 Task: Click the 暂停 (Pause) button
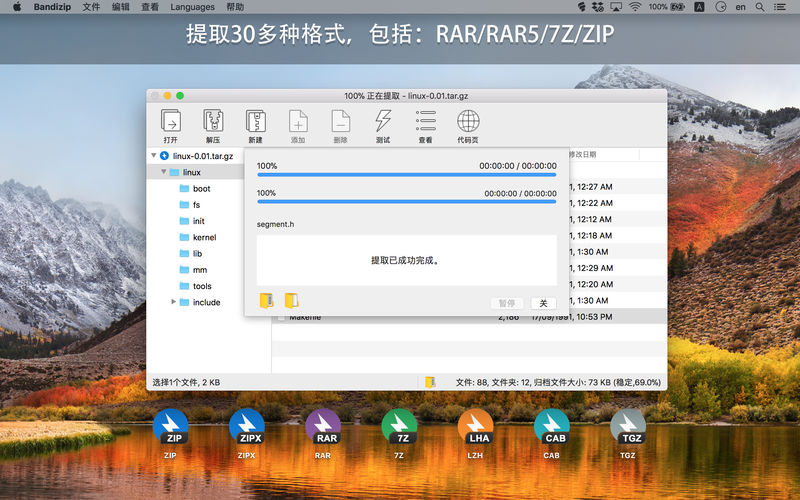tap(506, 303)
